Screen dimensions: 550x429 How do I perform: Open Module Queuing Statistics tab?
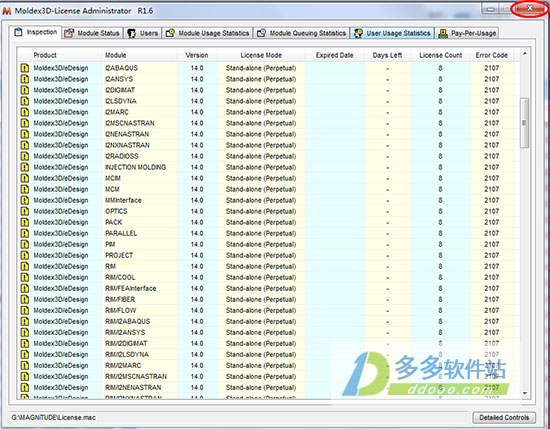301,33
